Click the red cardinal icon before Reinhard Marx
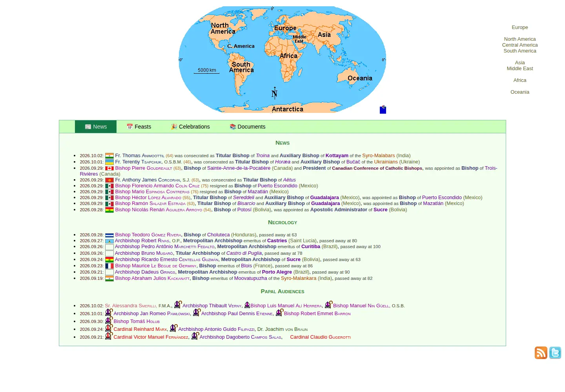565x392 pixels. (109, 328)
